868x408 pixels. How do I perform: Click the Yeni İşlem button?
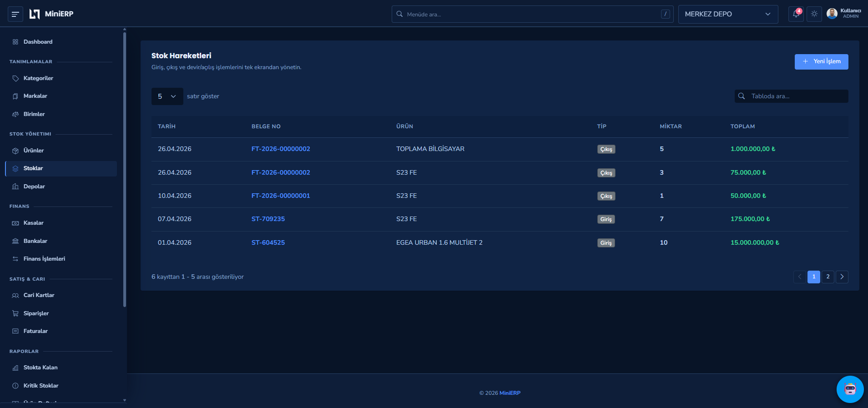pos(821,62)
